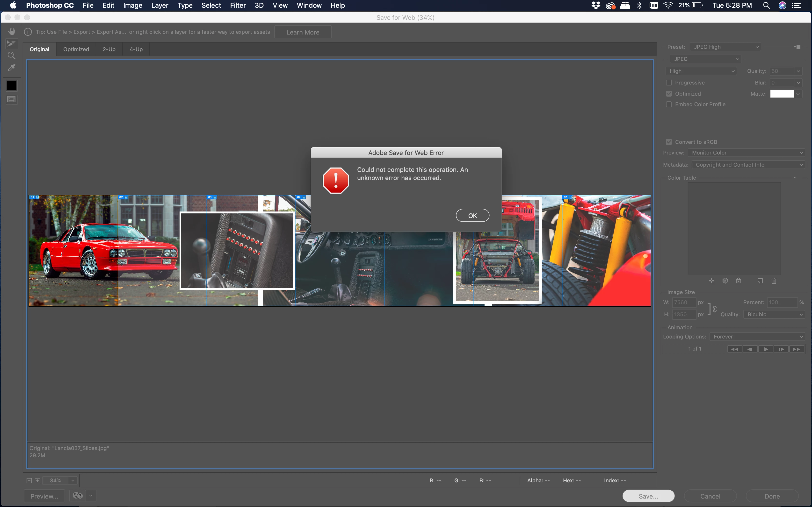Screen dimensions: 812x507
Task: Click the lock color icon
Action: (739, 281)
